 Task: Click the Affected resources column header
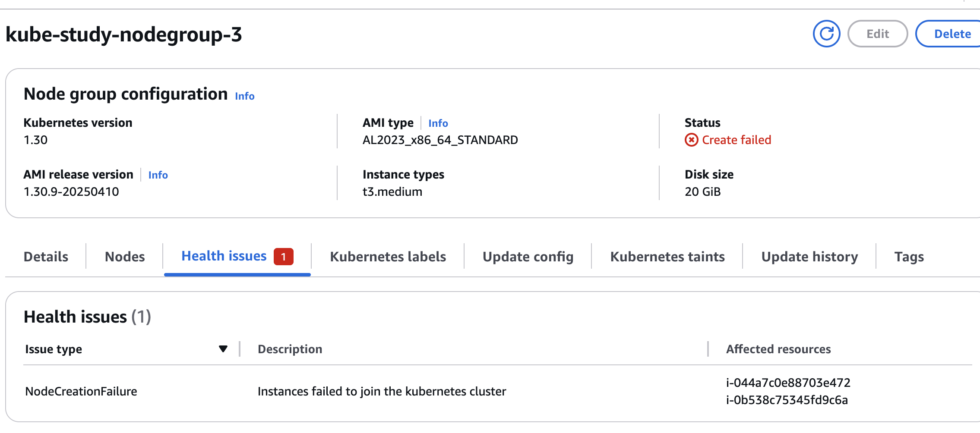[778, 349]
